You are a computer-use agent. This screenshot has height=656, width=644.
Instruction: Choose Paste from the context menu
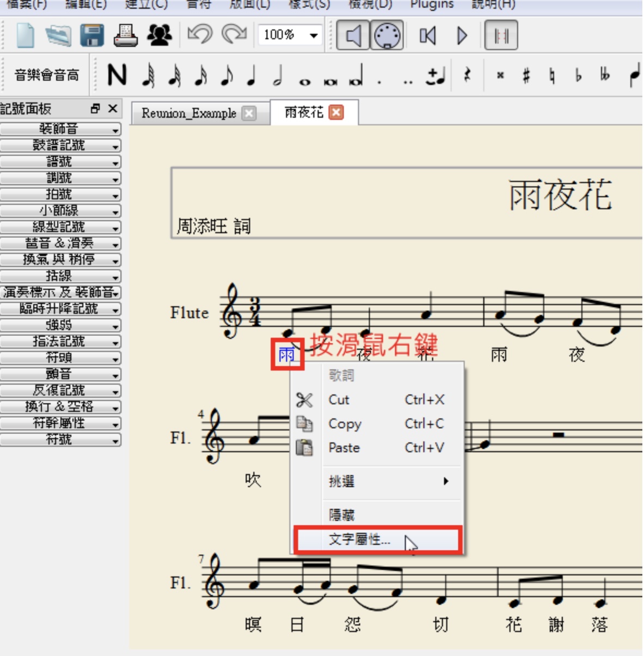pyautogui.click(x=378, y=448)
